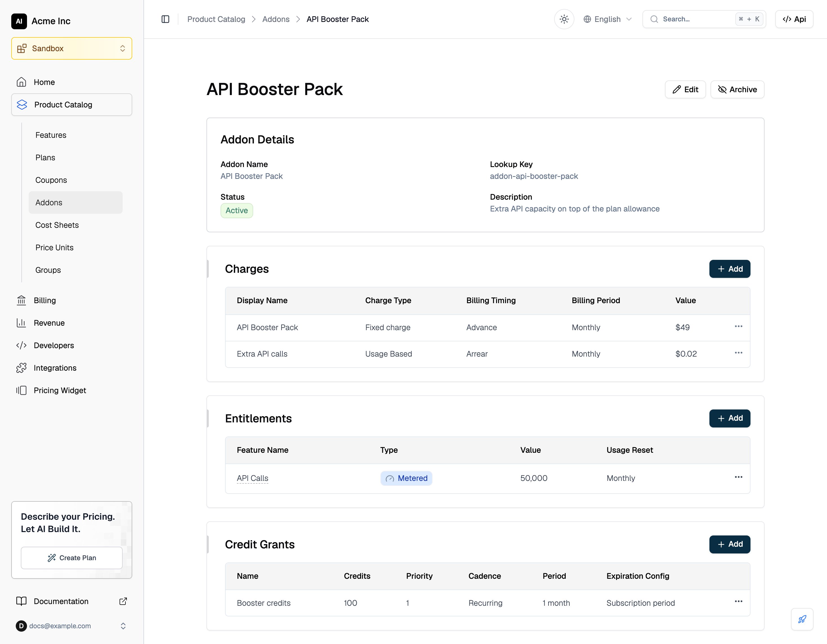Open the English language dropdown
This screenshot has height=644, width=827.
(x=607, y=19)
